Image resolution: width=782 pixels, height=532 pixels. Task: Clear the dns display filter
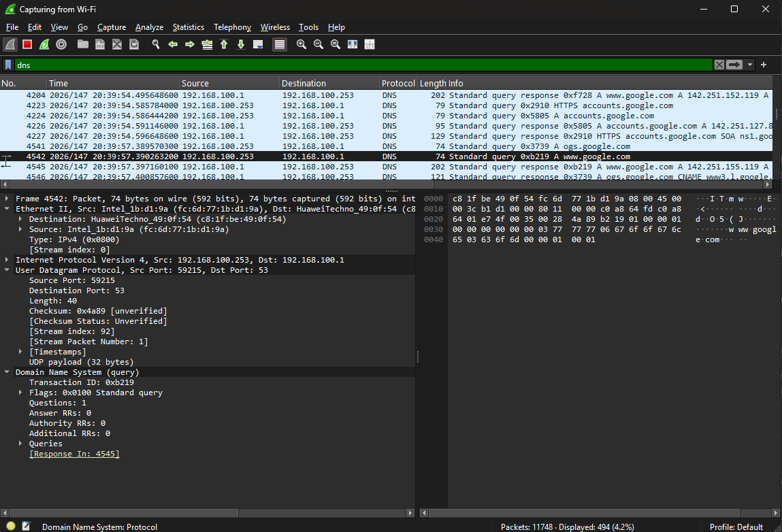(x=719, y=65)
